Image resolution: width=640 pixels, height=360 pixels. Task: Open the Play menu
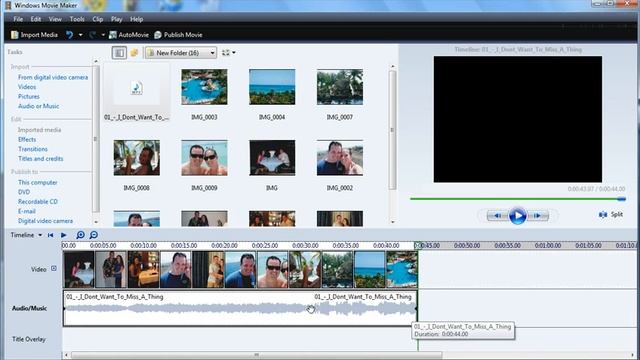coord(116,19)
